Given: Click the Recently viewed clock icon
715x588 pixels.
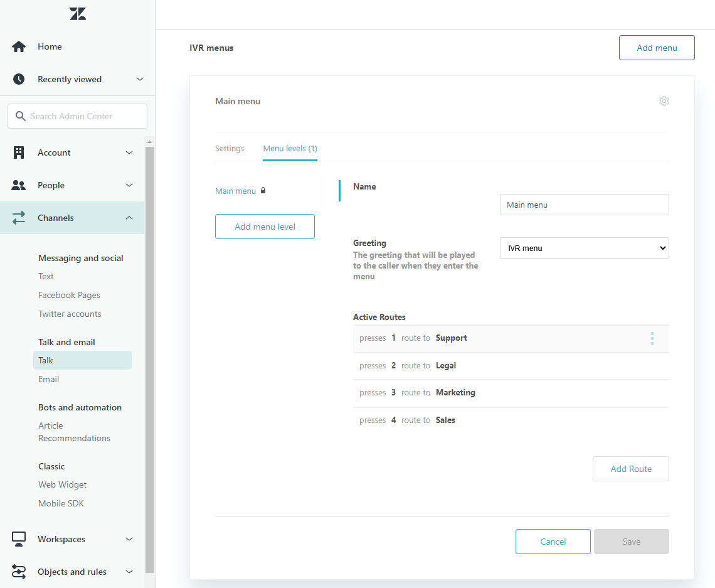Looking at the screenshot, I should pyautogui.click(x=19, y=79).
